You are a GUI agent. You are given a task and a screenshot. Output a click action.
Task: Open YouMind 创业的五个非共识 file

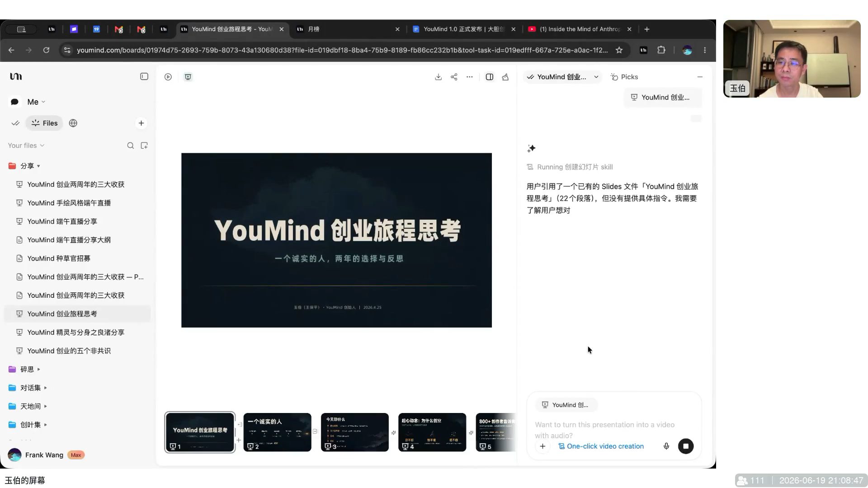69,351
